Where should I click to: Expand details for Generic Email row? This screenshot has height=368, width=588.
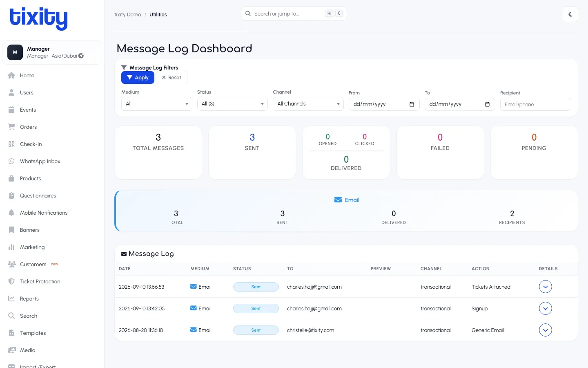click(546, 330)
